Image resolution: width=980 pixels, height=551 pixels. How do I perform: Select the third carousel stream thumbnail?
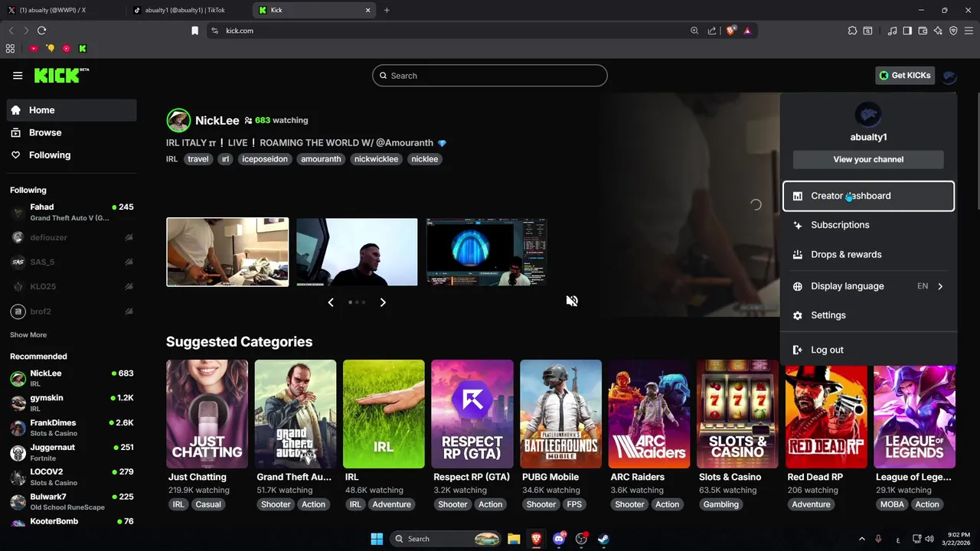pos(487,252)
